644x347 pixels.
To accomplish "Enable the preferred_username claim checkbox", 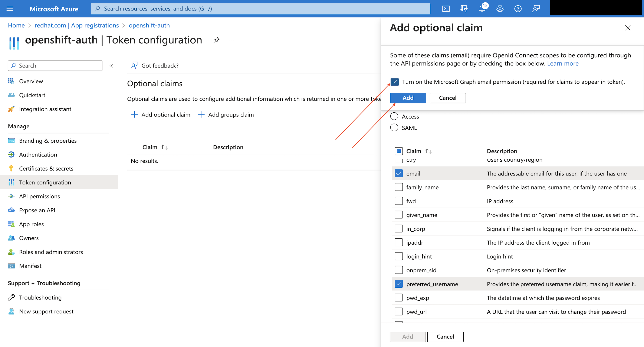I will 398,283.
